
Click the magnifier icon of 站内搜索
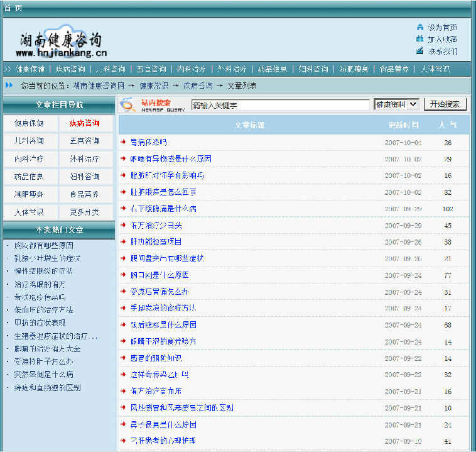(x=128, y=104)
